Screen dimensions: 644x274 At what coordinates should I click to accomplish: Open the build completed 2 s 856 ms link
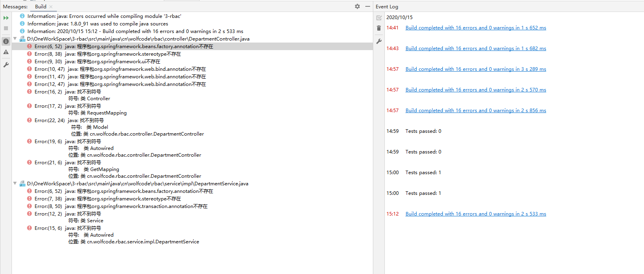coord(476,111)
